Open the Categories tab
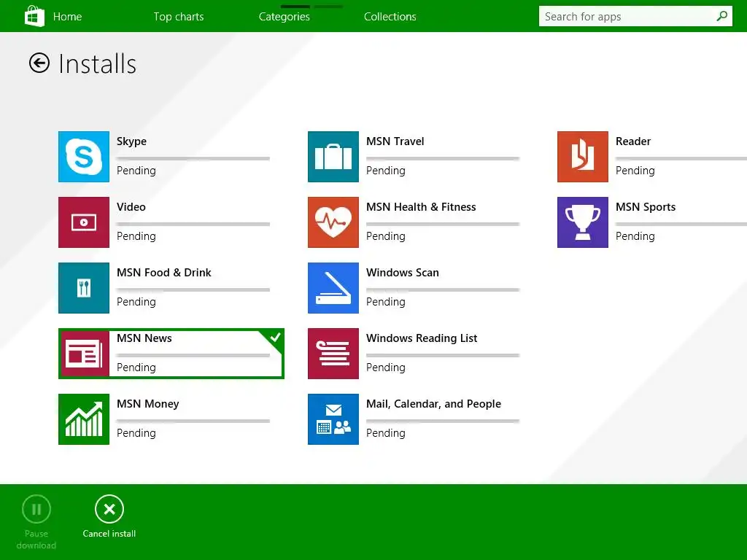 [x=284, y=17]
